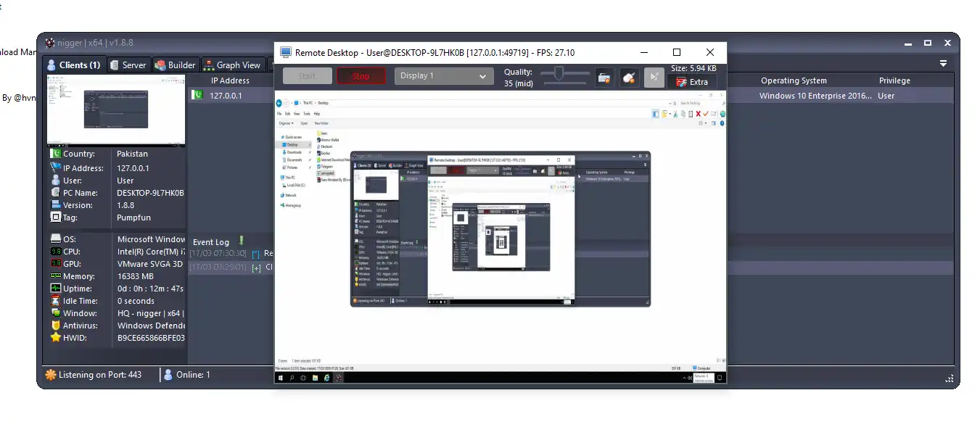Enable mouse input control icon
Screen dimensions: 980x435
pos(629,78)
